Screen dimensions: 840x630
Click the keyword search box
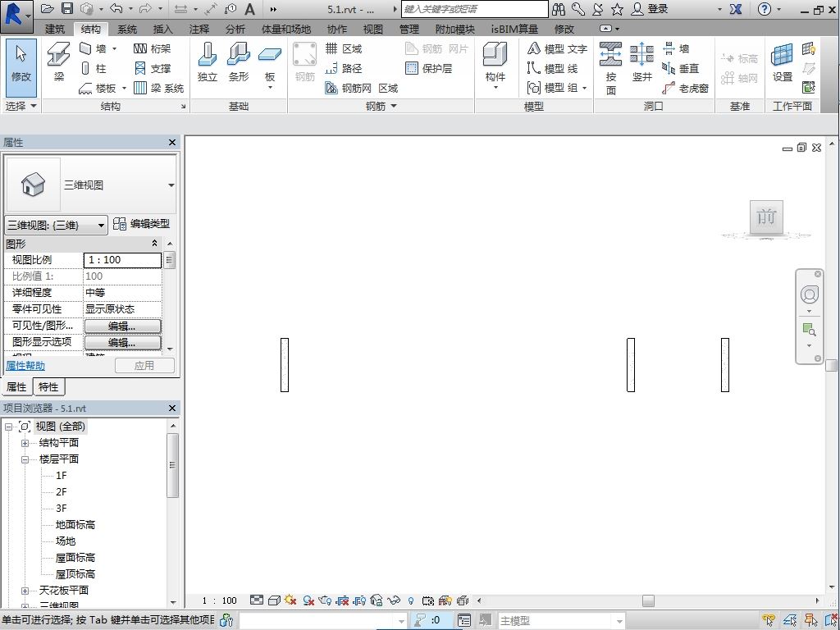[x=475, y=8]
